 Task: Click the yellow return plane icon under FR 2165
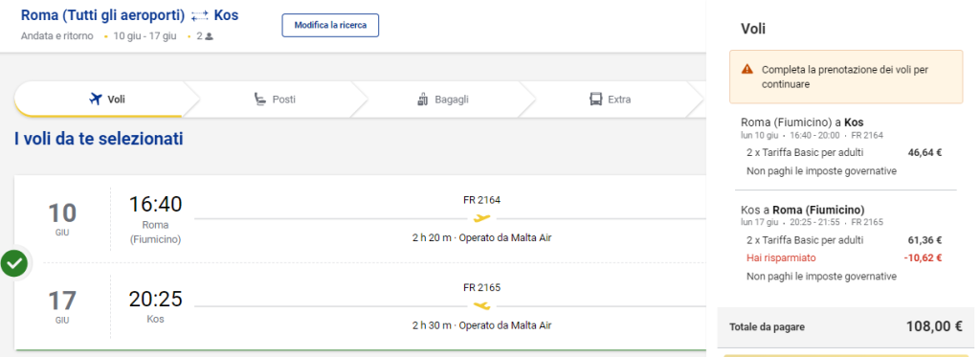[482, 305]
